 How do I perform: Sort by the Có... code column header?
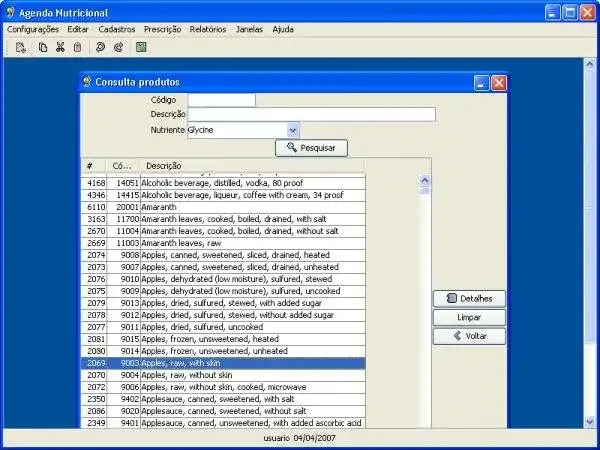123,166
